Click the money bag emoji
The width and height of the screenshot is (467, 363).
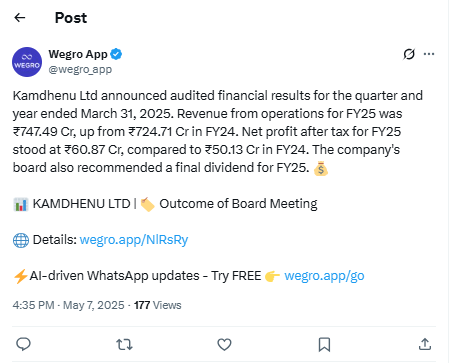pos(321,168)
